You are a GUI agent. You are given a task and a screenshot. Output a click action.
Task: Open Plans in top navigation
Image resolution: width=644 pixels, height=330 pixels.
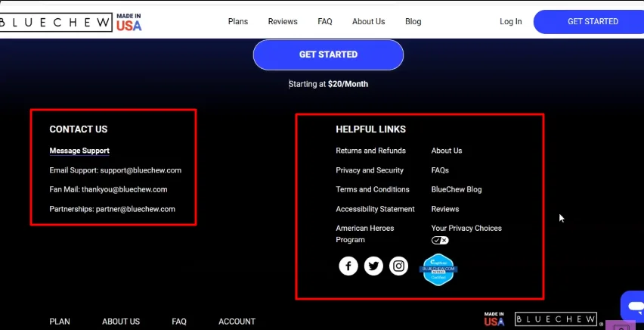(x=238, y=21)
